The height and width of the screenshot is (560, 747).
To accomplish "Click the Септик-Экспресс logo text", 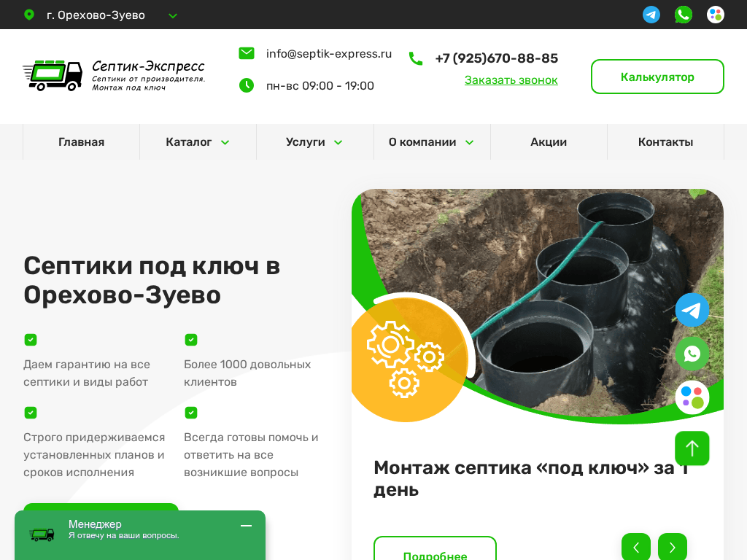I will [x=148, y=66].
